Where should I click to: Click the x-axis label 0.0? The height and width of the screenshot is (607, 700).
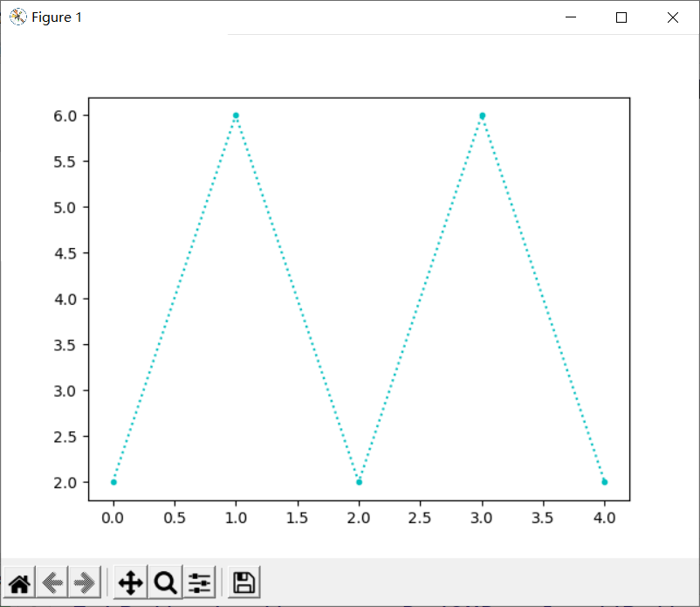point(113,518)
